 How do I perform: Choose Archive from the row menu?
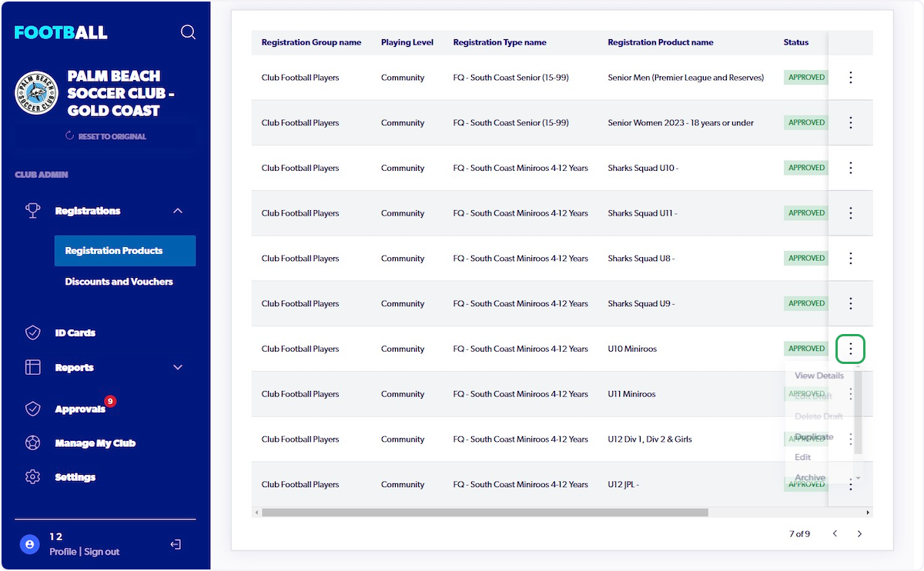click(x=810, y=478)
